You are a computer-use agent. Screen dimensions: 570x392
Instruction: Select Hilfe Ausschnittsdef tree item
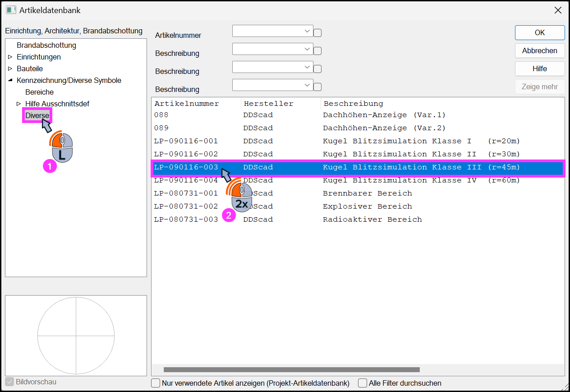click(x=57, y=104)
